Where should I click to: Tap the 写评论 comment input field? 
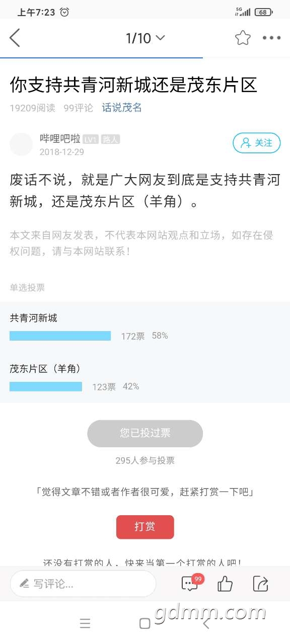coord(83,584)
